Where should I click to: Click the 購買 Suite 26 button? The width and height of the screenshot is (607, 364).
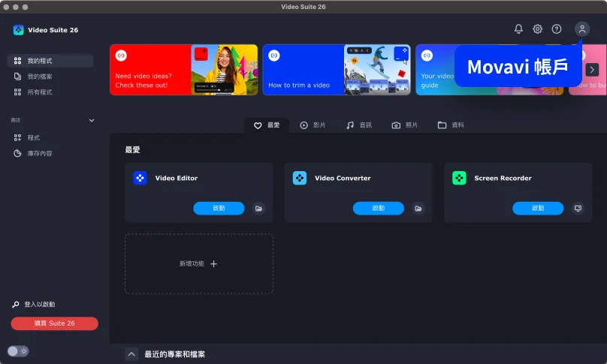click(x=55, y=323)
